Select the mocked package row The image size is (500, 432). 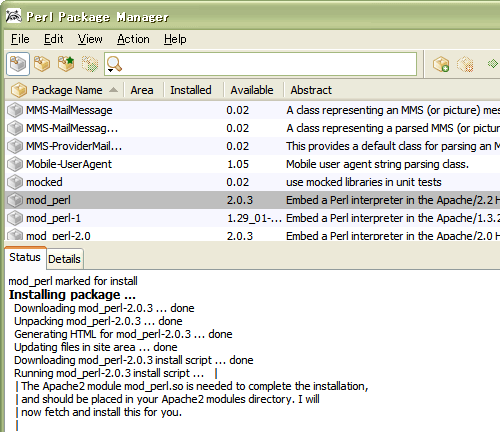(252, 182)
